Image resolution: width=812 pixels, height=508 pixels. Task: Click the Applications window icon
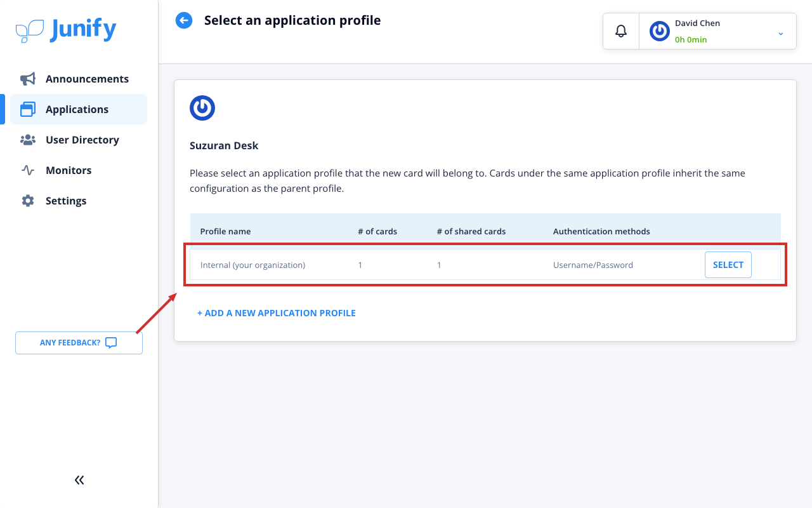click(x=28, y=109)
